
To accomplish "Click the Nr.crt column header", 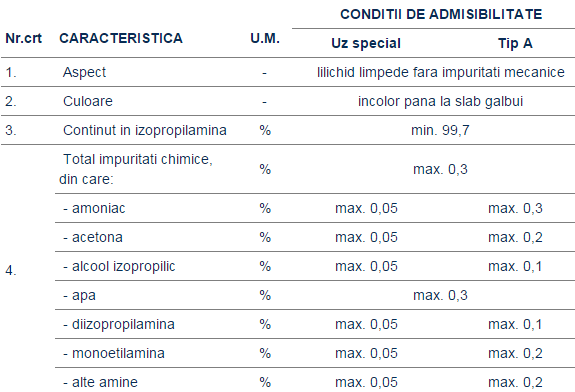I will (23, 38).
